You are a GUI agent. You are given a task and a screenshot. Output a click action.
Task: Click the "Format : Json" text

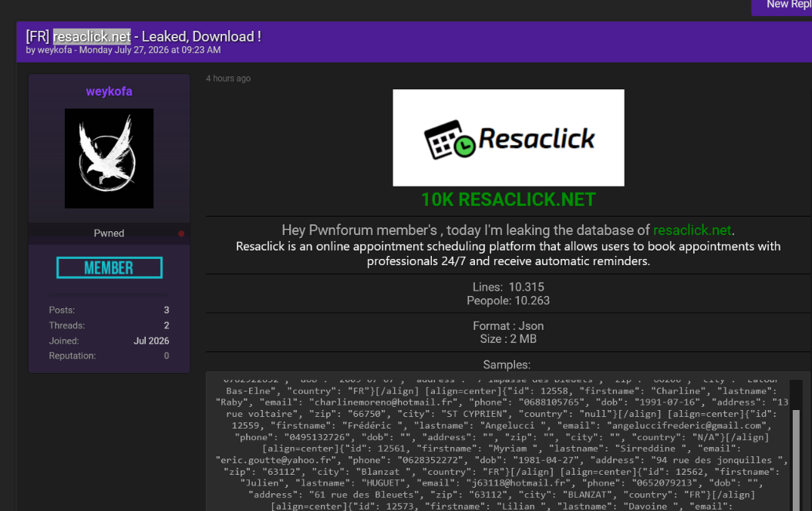pos(508,326)
